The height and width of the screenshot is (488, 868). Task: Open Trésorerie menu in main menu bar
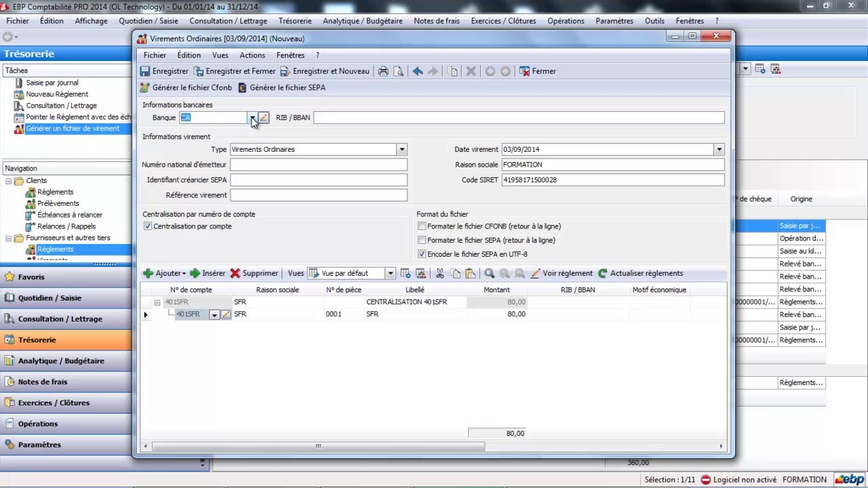point(295,21)
